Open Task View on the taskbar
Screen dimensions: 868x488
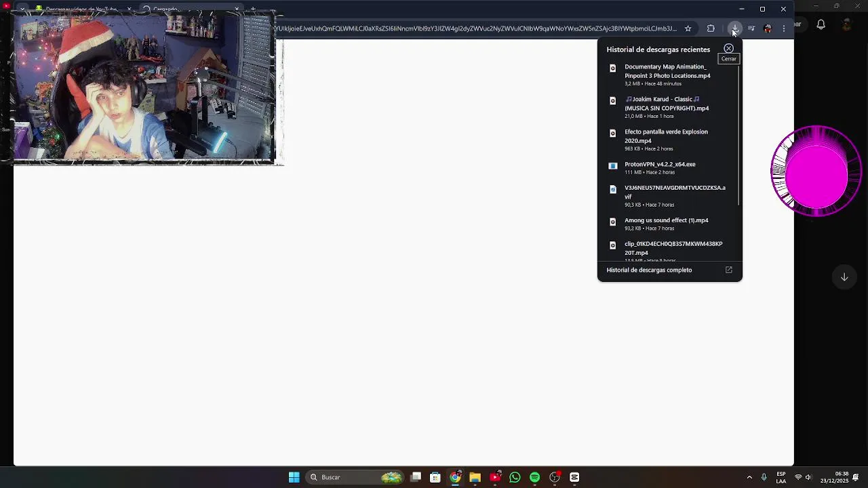tap(416, 477)
